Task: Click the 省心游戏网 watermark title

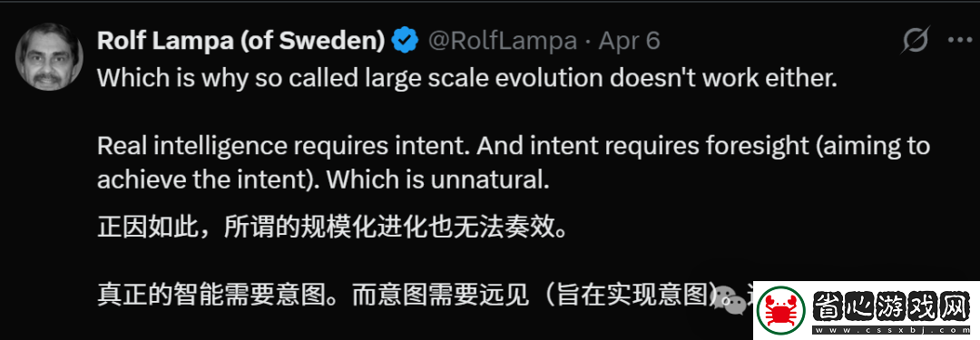Action: [890, 307]
